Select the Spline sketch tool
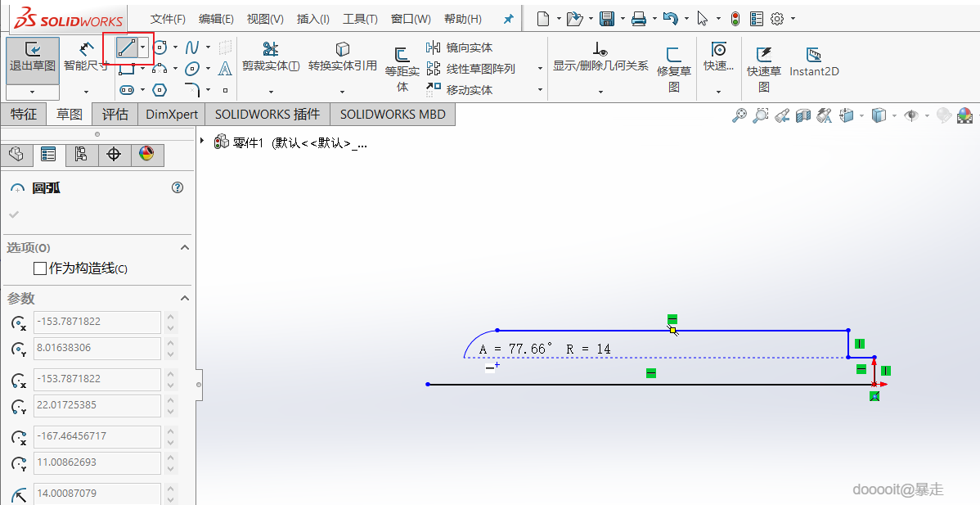Image resolution: width=980 pixels, height=505 pixels. click(192, 47)
